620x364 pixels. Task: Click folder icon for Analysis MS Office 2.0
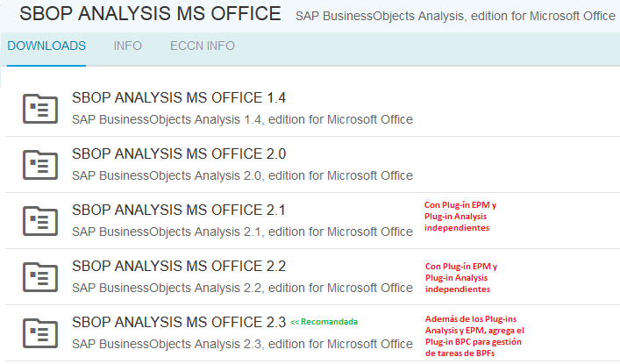39,164
